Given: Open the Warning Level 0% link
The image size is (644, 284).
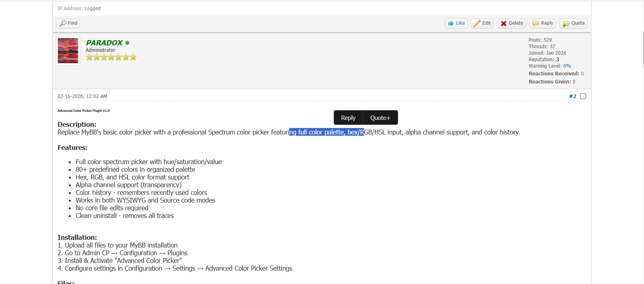Looking at the screenshot, I should click(x=567, y=66).
